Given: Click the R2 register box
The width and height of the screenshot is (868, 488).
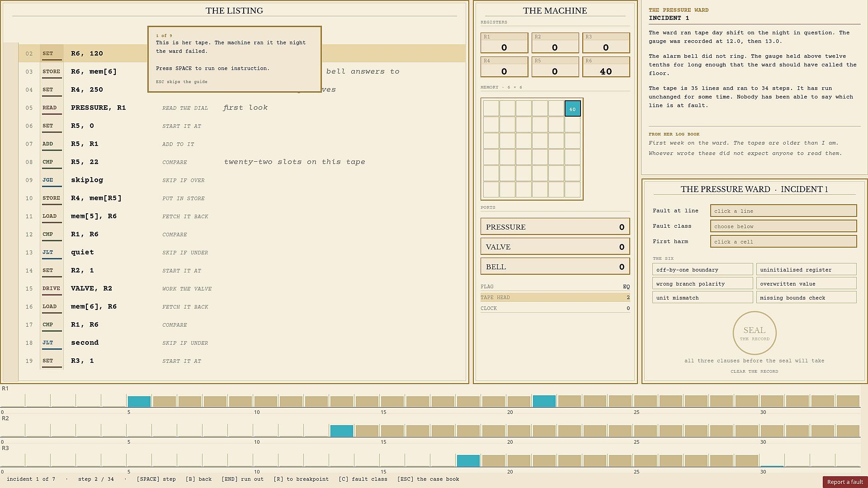Looking at the screenshot, I should [x=555, y=42].
